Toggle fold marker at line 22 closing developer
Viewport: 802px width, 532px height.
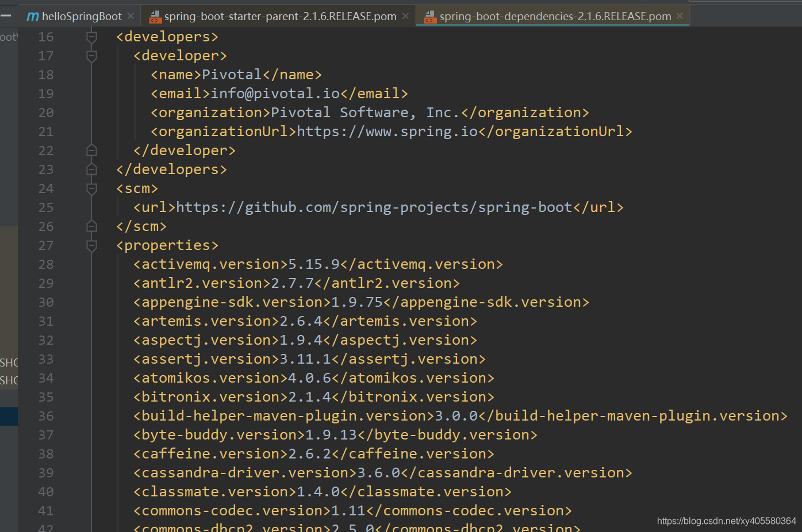91,151
